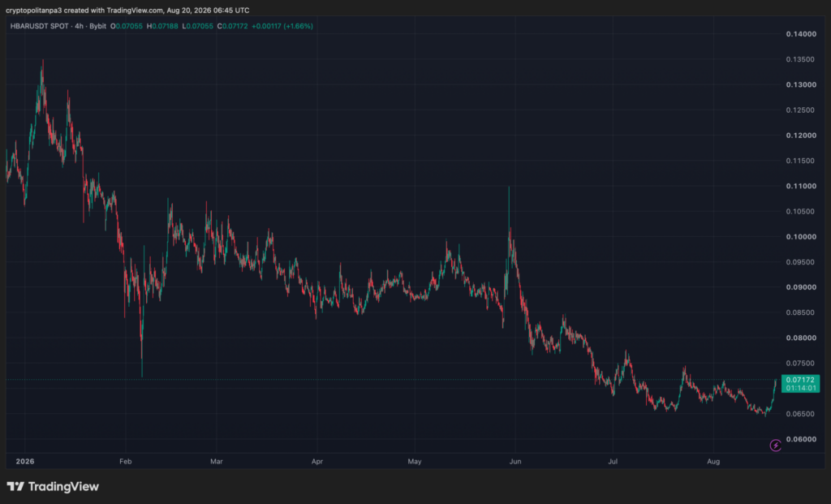Click the Apr label on time axis

point(317,462)
